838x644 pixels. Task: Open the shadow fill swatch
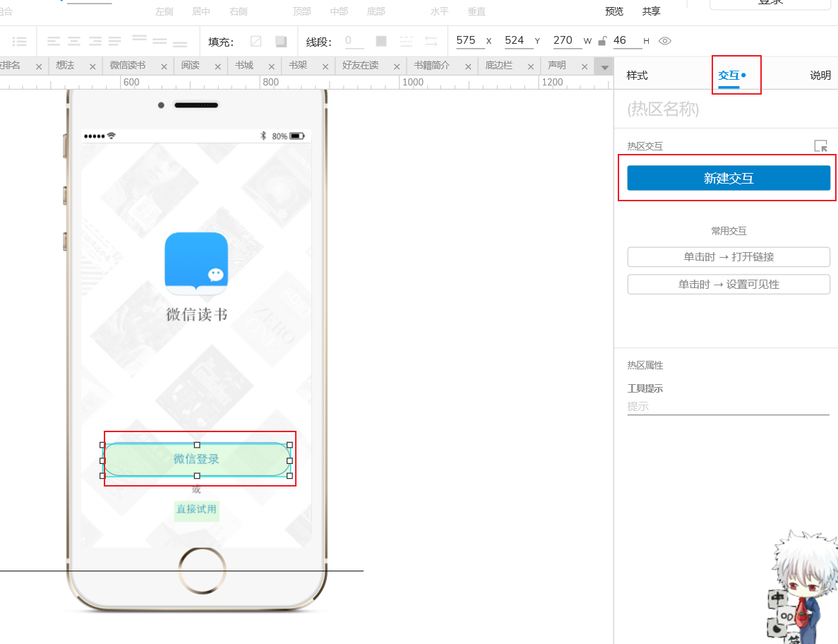click(280, 41)
